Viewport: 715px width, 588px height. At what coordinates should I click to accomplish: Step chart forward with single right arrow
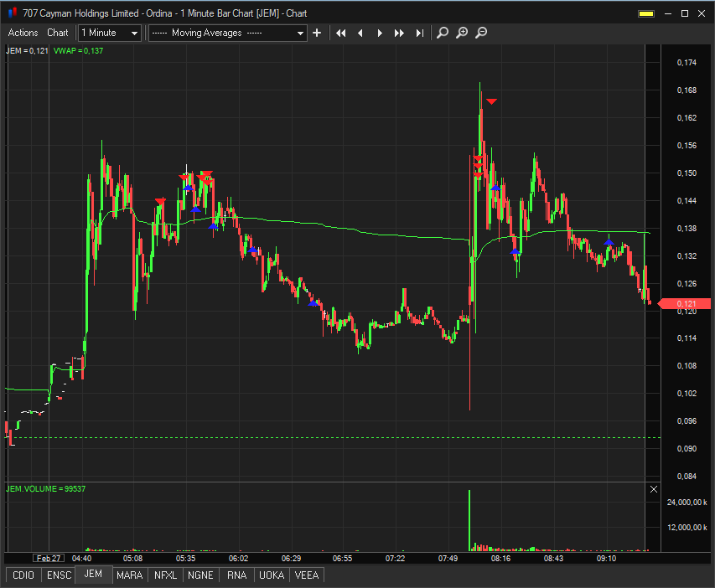[x=380, y=33]
